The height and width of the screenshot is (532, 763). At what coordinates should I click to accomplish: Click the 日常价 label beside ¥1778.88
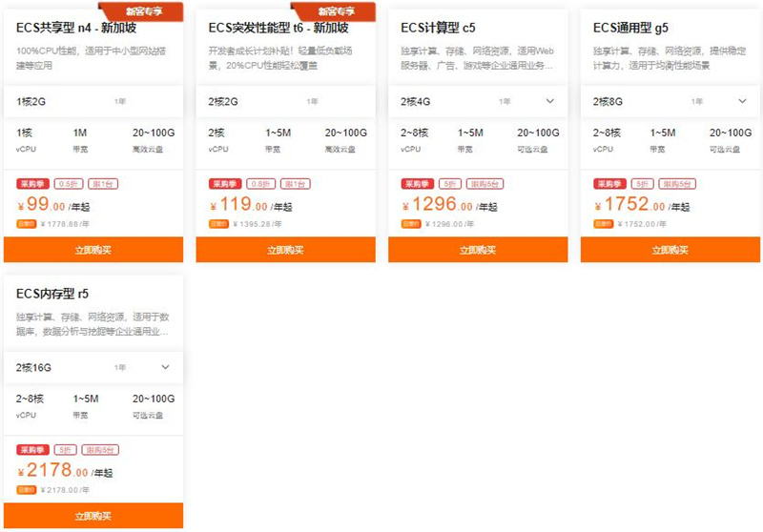pyautogui.click(x=27, y=224)
